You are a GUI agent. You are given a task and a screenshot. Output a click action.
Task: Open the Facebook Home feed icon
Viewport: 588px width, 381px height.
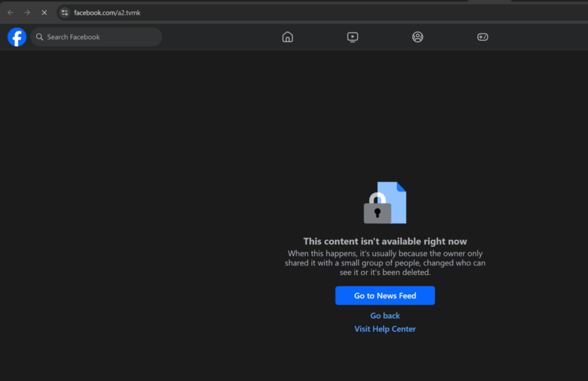coord(288,37)
